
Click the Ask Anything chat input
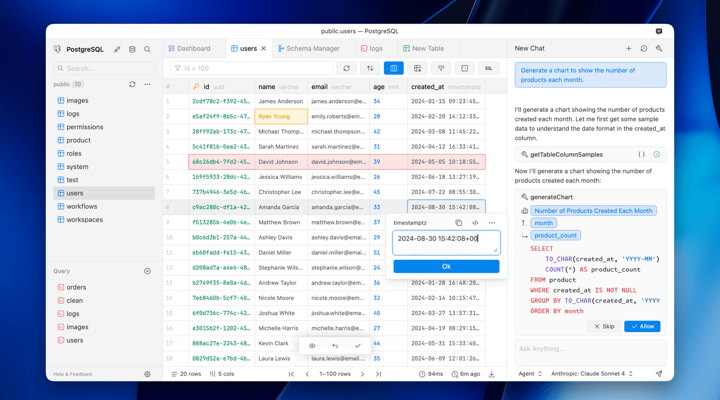(x=590, y=352)
